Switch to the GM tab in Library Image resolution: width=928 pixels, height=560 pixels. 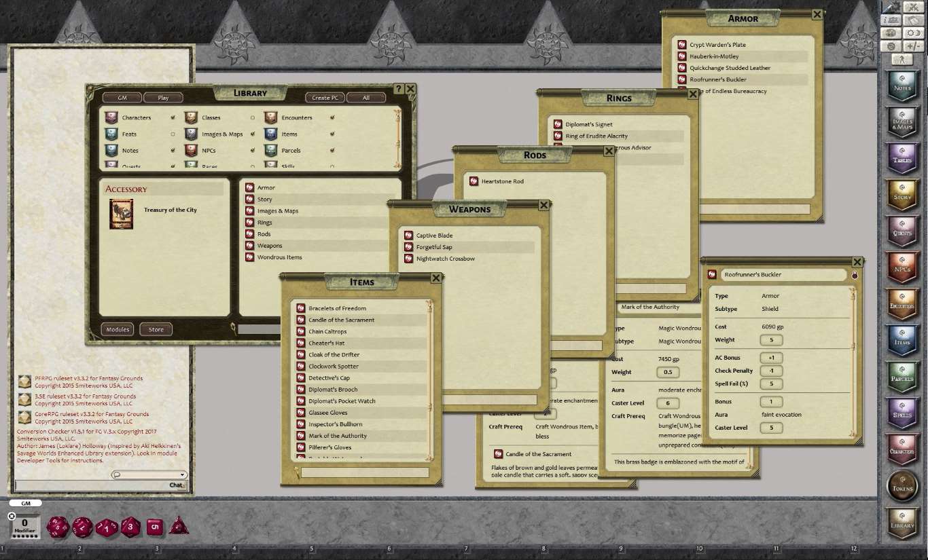(122, 97)
